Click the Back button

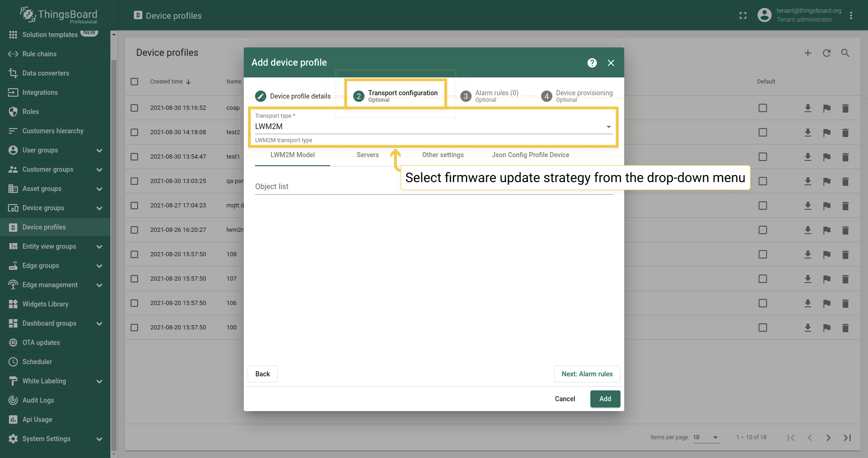(263, 374)
